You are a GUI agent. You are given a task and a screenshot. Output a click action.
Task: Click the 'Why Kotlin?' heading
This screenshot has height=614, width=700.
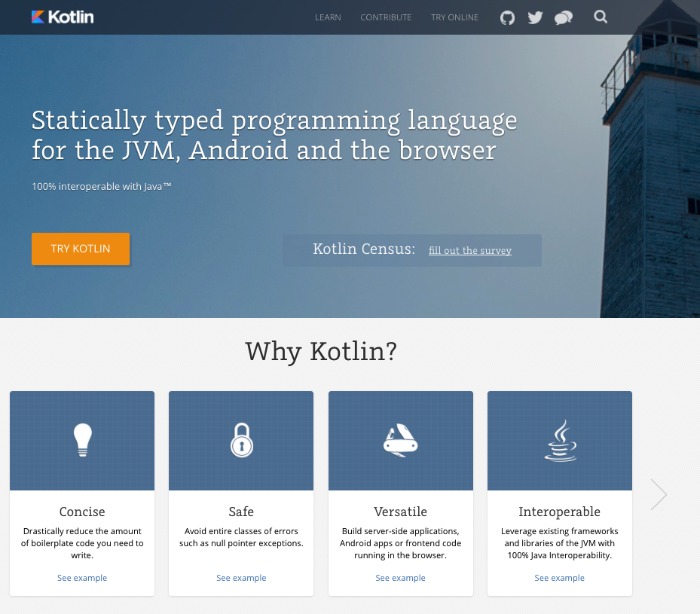coord(321,352)
